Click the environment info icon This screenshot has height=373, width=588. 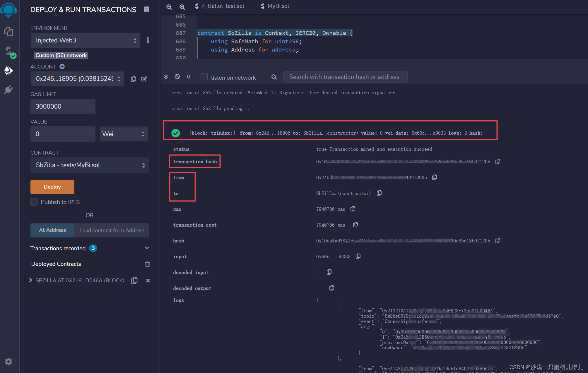click(148, 40)
